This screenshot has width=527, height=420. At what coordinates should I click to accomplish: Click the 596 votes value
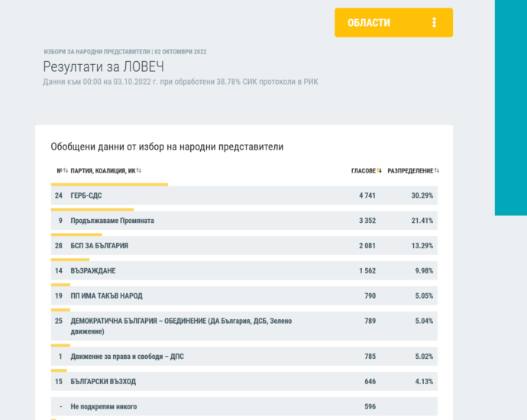tap(370, 406)
